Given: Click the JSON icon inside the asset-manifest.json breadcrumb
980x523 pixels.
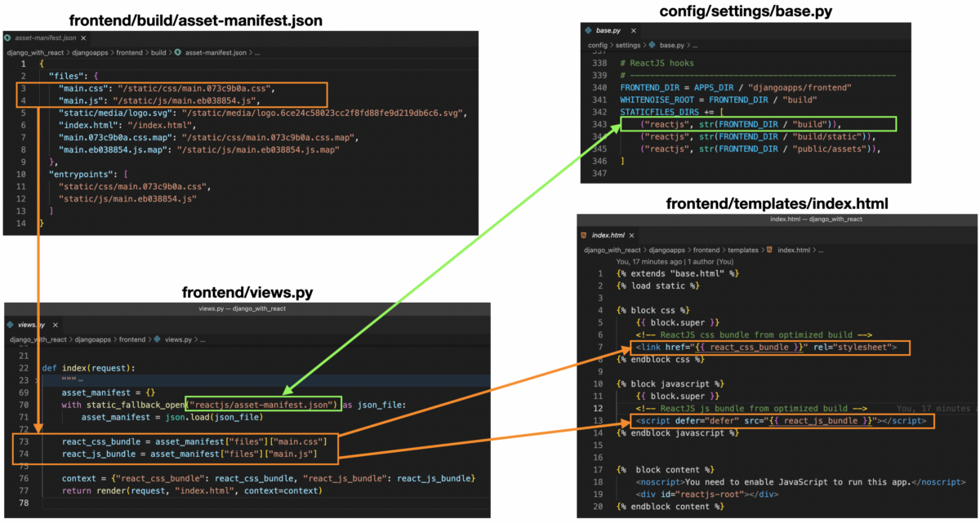Looking at the screenshot, I should click(179, 51).
